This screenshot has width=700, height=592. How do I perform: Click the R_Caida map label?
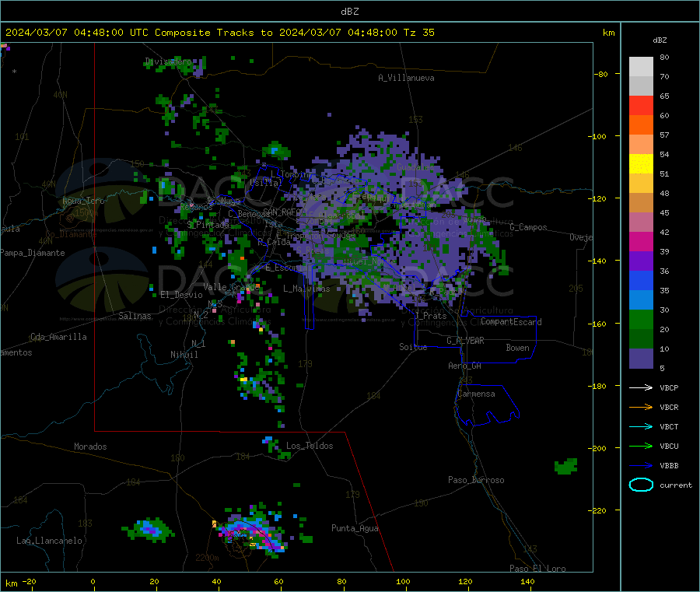coord(274,242)
